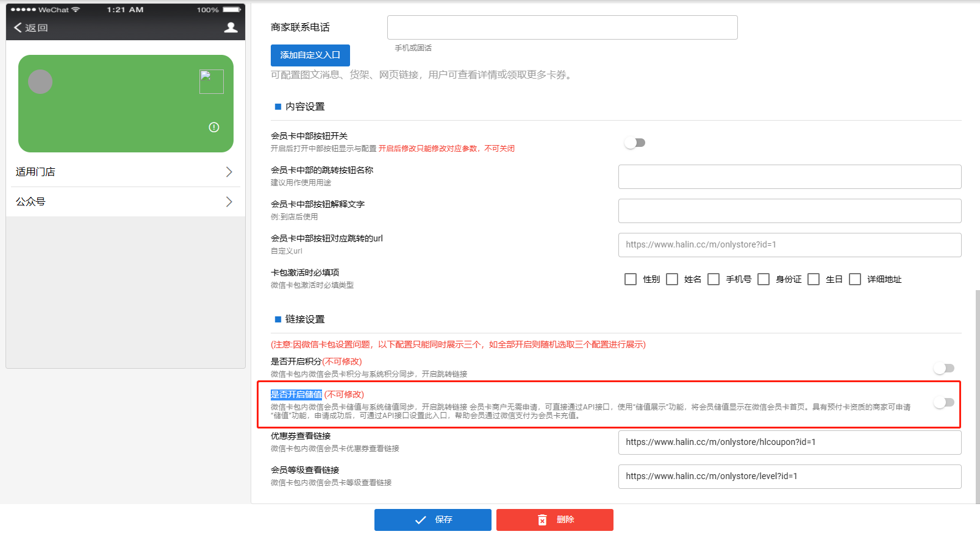This screenshot has height=537, width=980.
Task: Click the green member card preview
Action: point(126,104)
